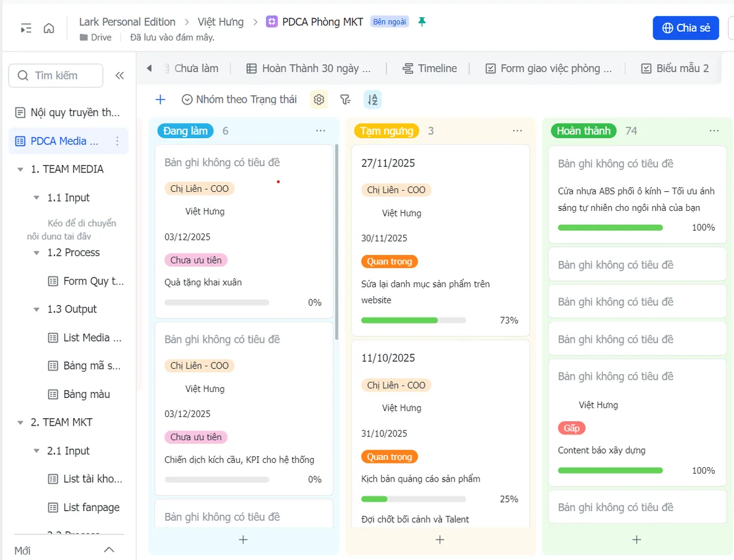Screen dimensions: 734x560
Task: Go to Drive location link
Action: pyautogui.click(x=95, y=37)
